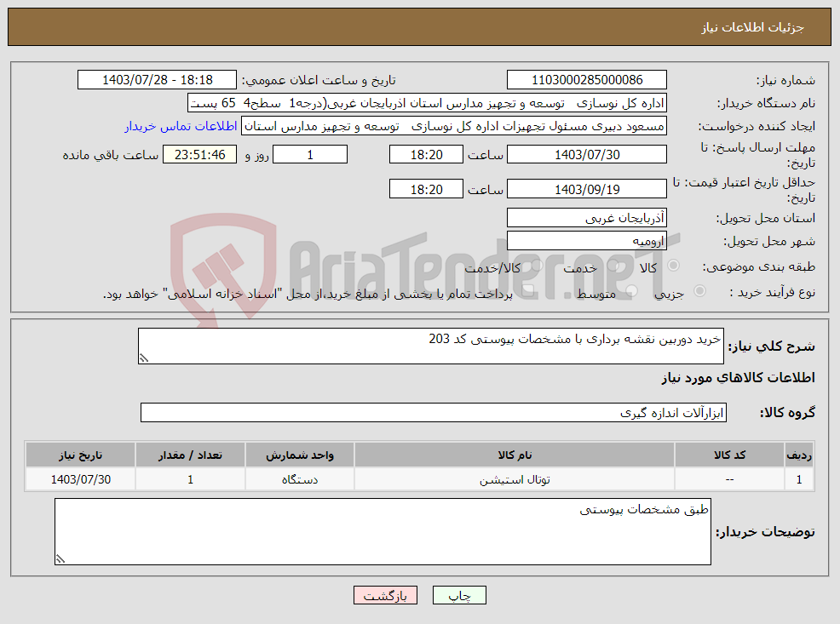This screenshot has height=624, width=840.
Task: Select the خدمت radio button
Action: [614, 266]
